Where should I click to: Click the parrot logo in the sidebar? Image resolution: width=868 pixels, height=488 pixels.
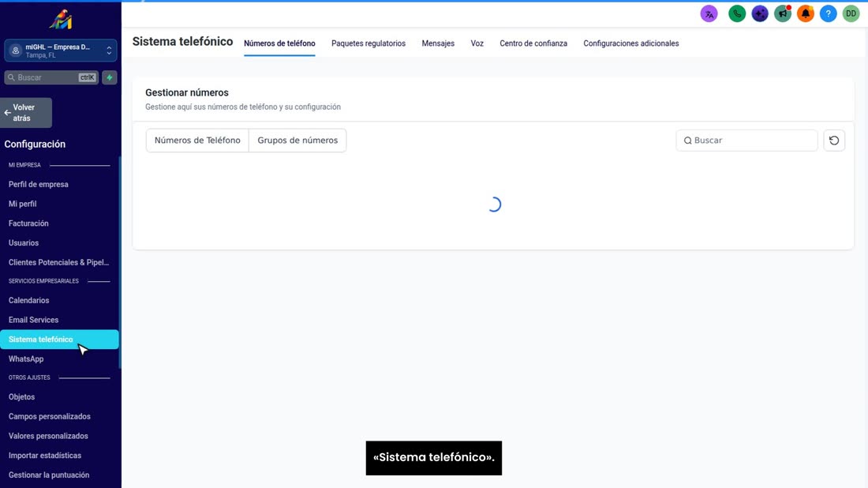point(60,20)
